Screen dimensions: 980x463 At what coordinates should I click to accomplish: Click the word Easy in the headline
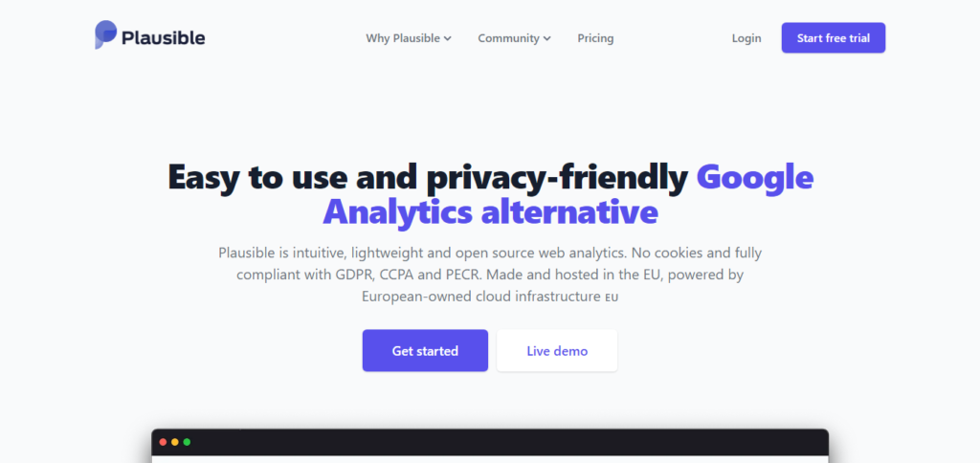(204, 178)
